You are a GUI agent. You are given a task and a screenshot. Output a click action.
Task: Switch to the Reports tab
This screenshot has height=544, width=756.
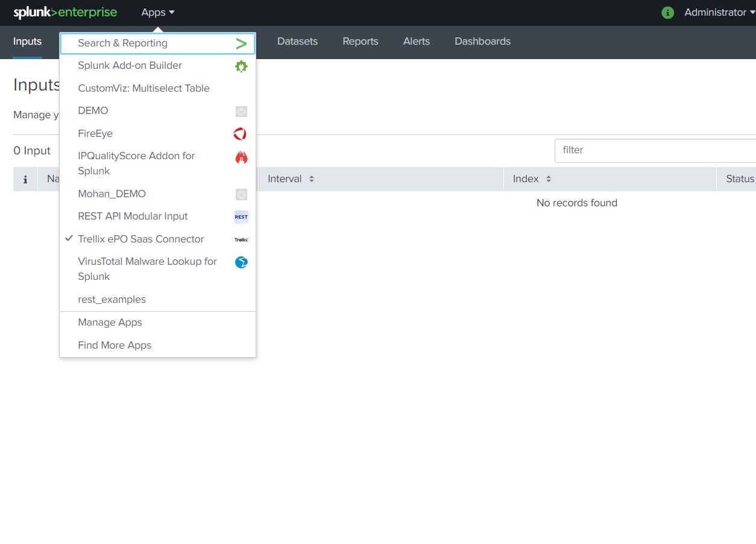pos(361,42)
